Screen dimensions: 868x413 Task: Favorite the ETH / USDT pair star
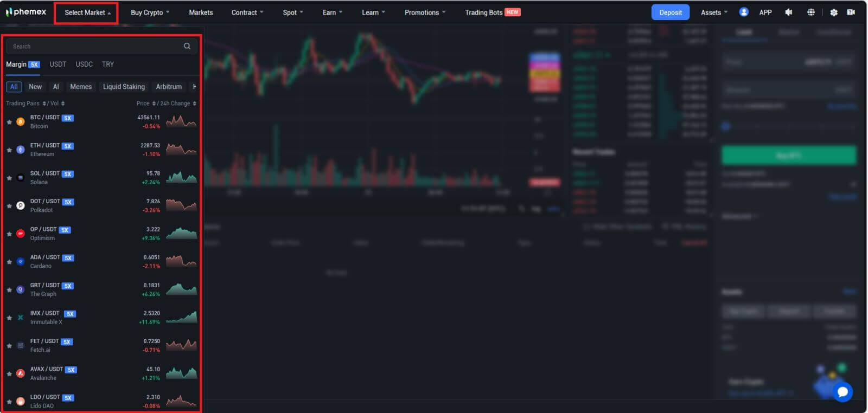(9, 150)
